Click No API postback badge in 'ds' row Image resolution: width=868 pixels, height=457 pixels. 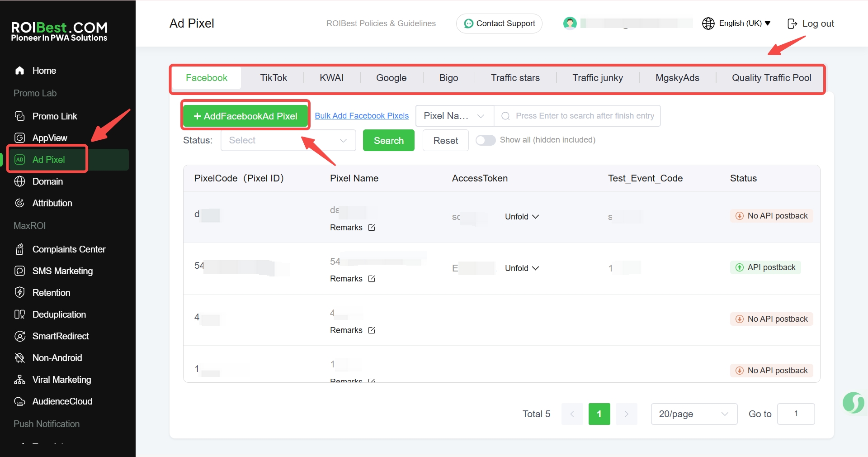tap(772, 216)
